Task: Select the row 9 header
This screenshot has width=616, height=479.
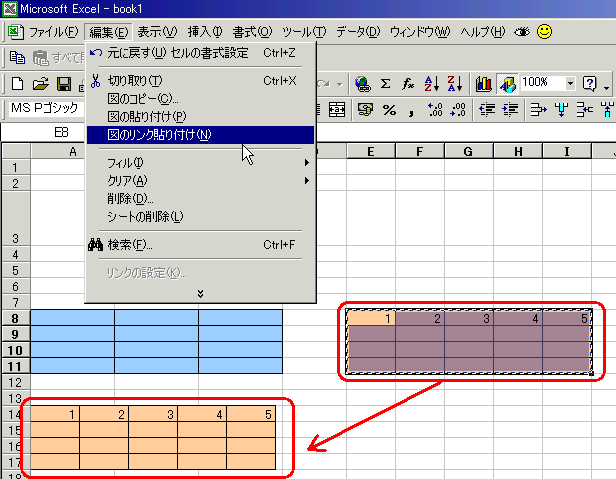Action: (x=15, y=334)
